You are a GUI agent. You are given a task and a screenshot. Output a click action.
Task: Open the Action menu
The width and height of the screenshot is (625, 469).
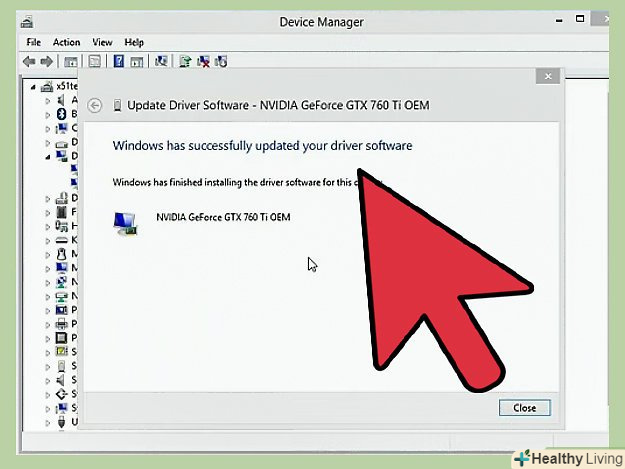point(66,42)
